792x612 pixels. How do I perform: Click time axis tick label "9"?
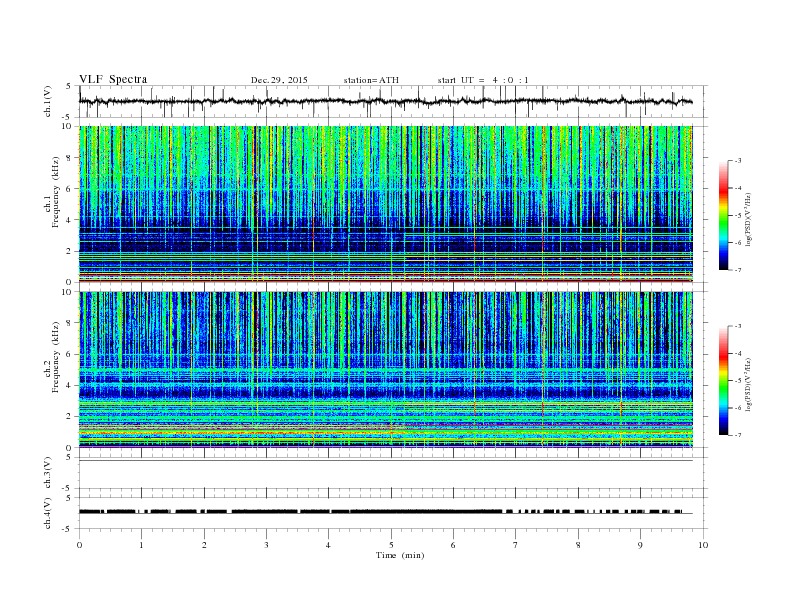(640, 545)
